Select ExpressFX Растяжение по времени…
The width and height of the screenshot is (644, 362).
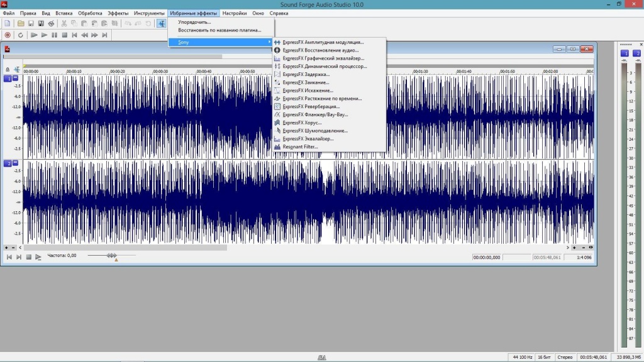pos(329,99)
